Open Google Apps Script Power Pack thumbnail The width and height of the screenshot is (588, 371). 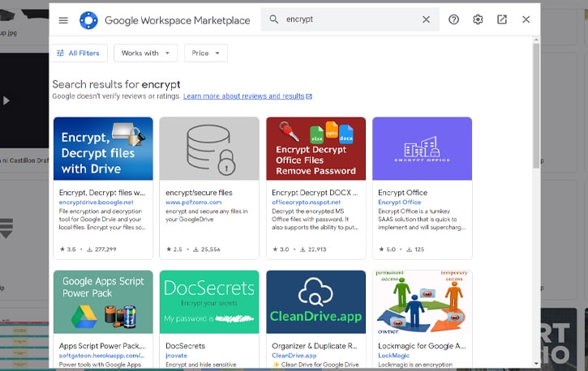click(x=103, y=302)
